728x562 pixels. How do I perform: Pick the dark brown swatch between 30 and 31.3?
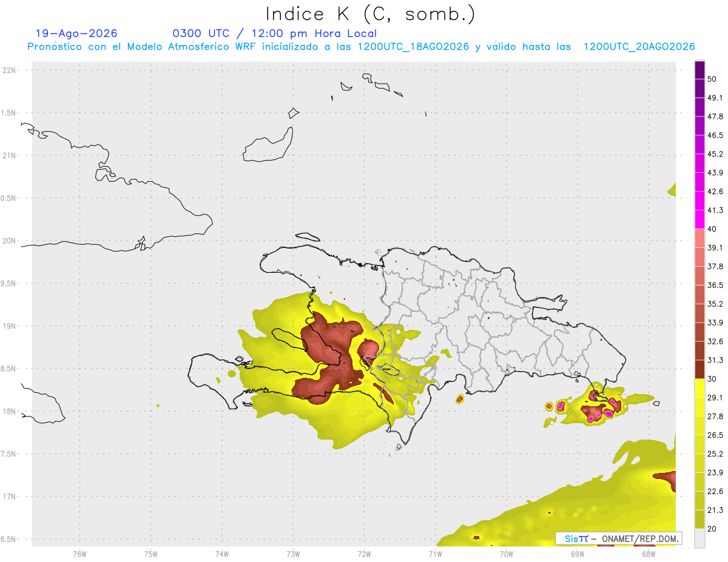pyautogui.click(x=699, y=370)
